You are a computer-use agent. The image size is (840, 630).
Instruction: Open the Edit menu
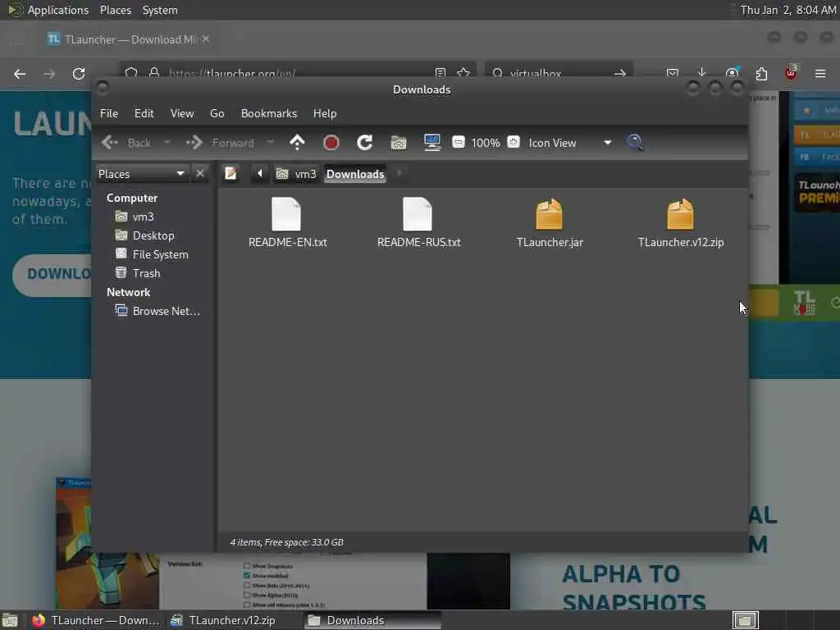click(144, 113)
